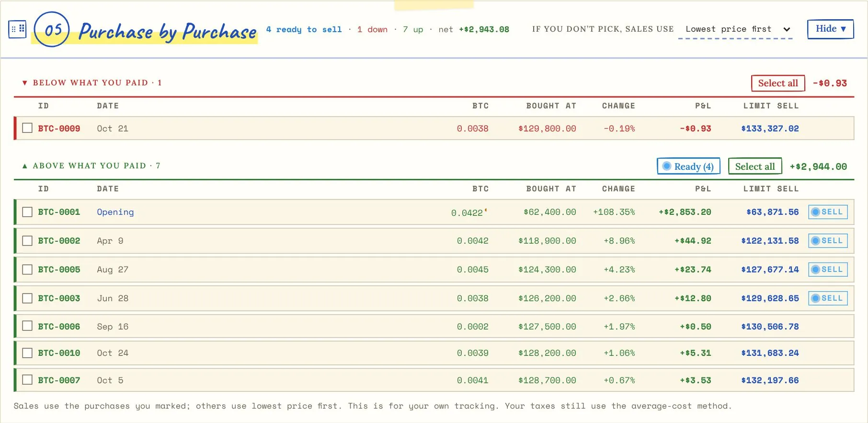Click the SELL button for BTC-0003
The image size is (868, 423).
(828, 298)
